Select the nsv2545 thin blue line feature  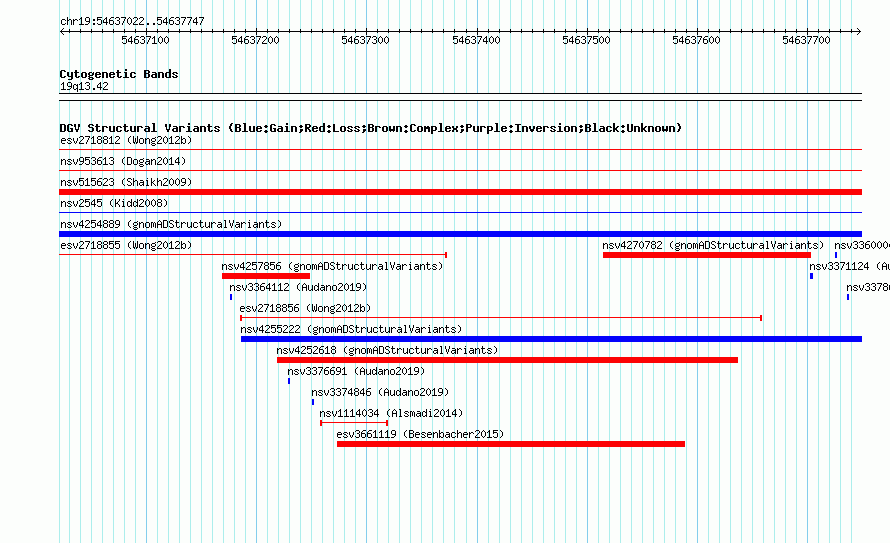coord(460,213)
